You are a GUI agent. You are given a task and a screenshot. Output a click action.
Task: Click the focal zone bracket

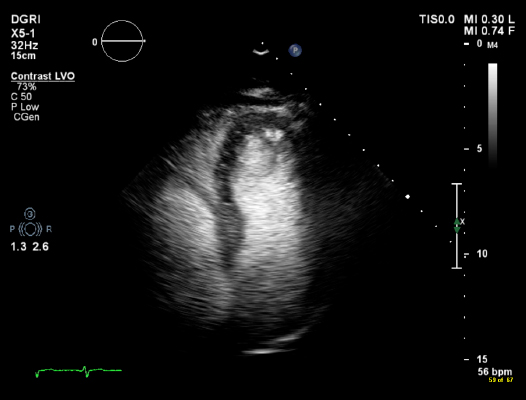457,226
